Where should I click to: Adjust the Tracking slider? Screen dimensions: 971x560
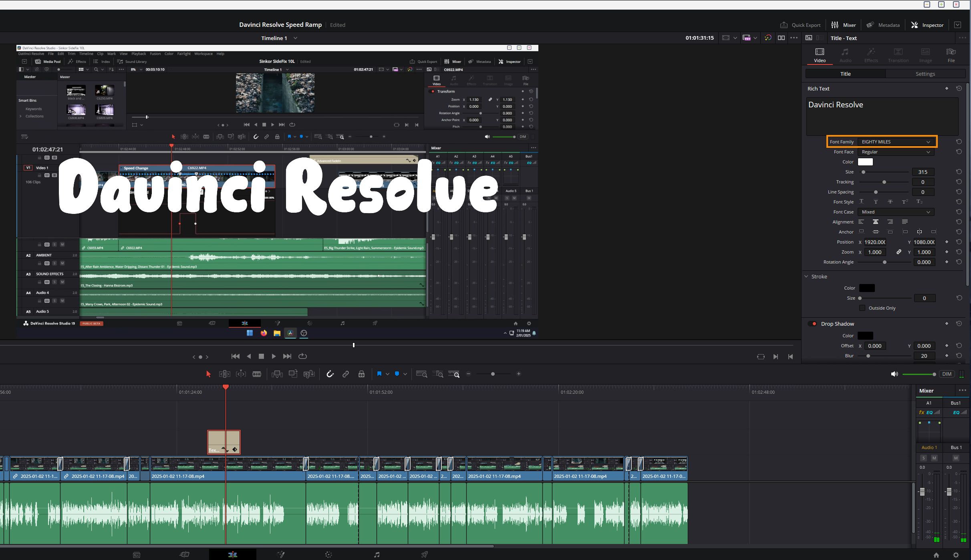tap(884, 182)
